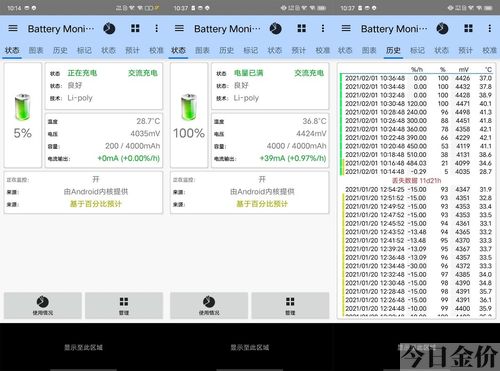Tap the %/h column header in history table
Viewport: 500px width, 371px height.
(417, 69)
